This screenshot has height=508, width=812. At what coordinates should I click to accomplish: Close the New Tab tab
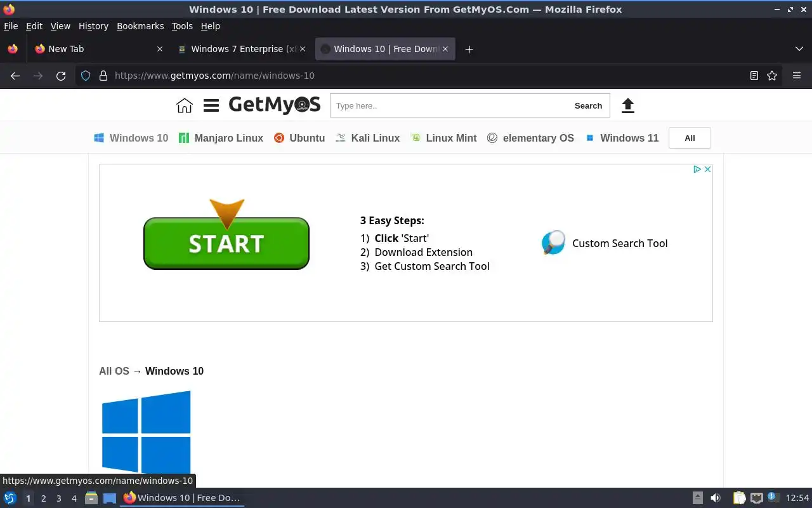(160, 49)
